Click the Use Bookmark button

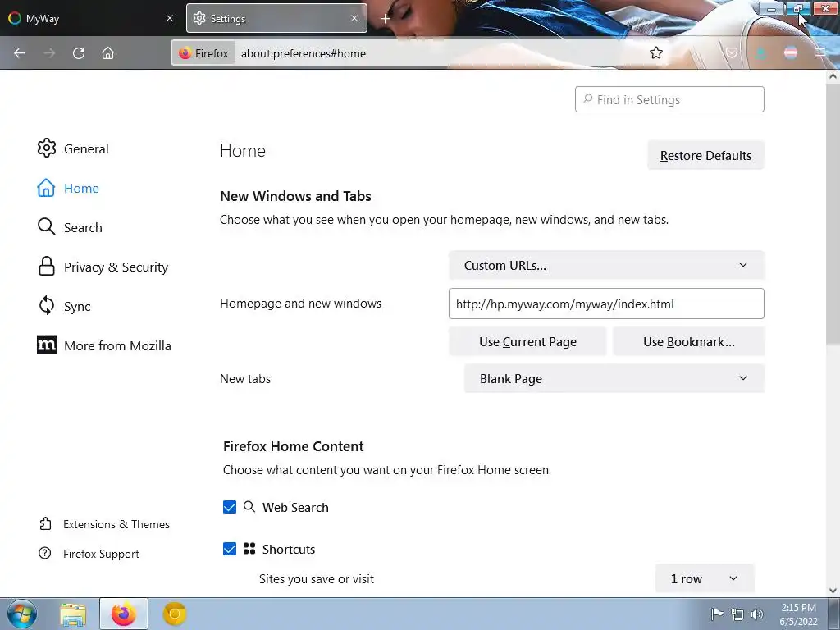click(688, 341)
